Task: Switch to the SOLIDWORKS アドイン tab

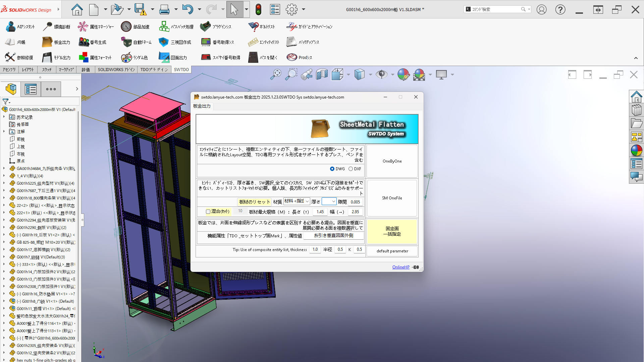Action: pyautogui.click(x=116, y=70)
